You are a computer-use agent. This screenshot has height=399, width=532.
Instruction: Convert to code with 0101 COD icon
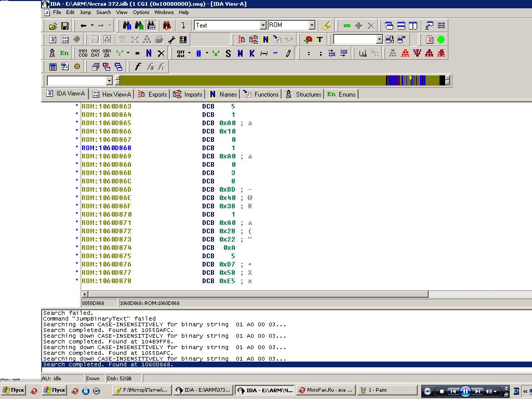[83, 54]
